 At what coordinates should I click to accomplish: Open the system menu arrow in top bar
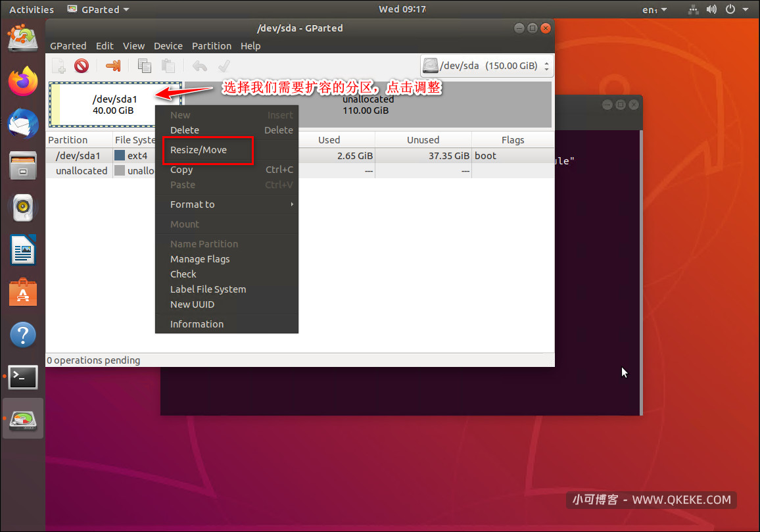point(746,9)
